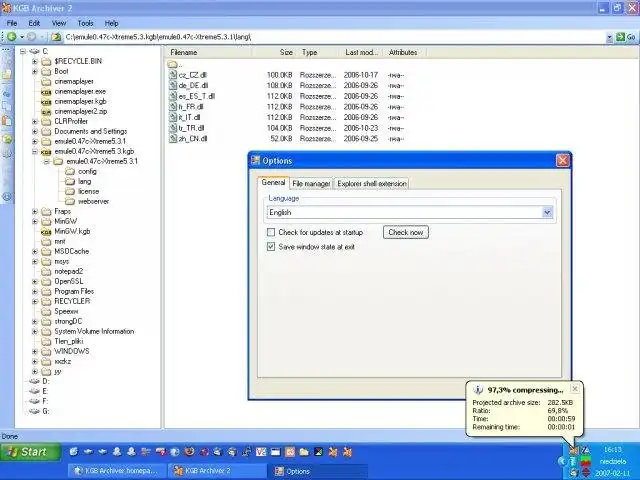Click the KGB archive icon of MinGW.kgb
The image size is (640, 480).
point(46,231)
